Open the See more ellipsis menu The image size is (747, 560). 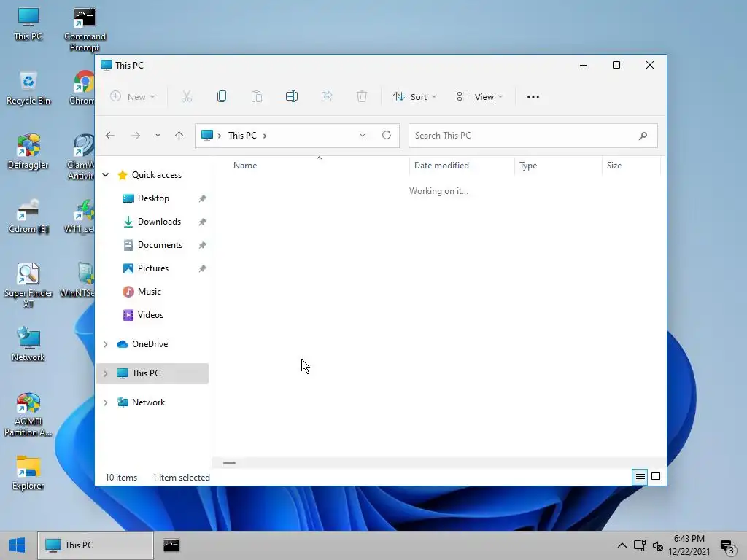coord(533,97)
